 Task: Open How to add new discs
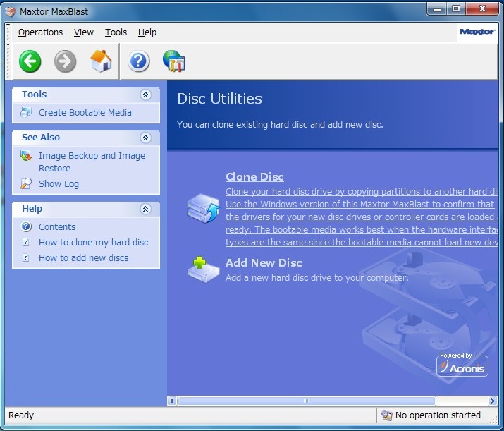coord(84,257)
